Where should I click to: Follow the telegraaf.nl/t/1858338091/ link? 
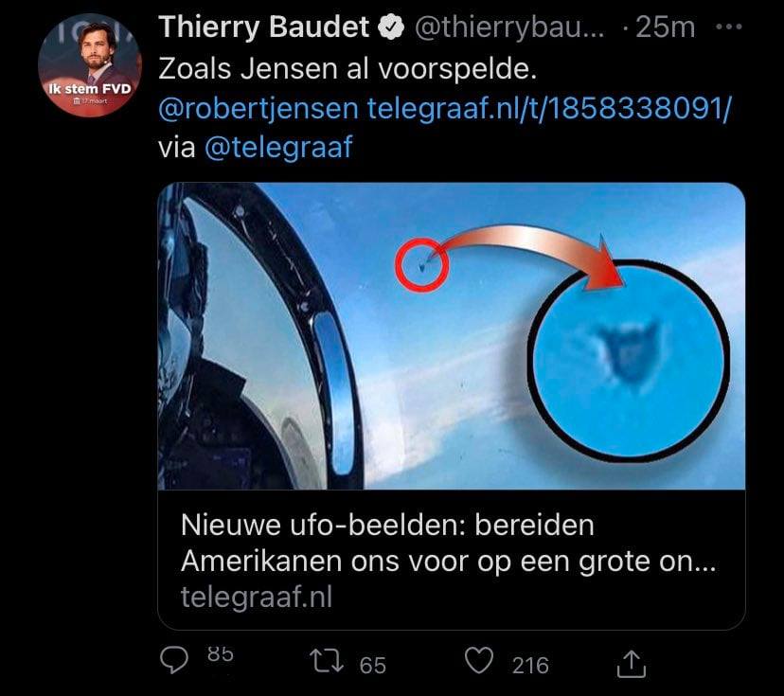point(549,108)
